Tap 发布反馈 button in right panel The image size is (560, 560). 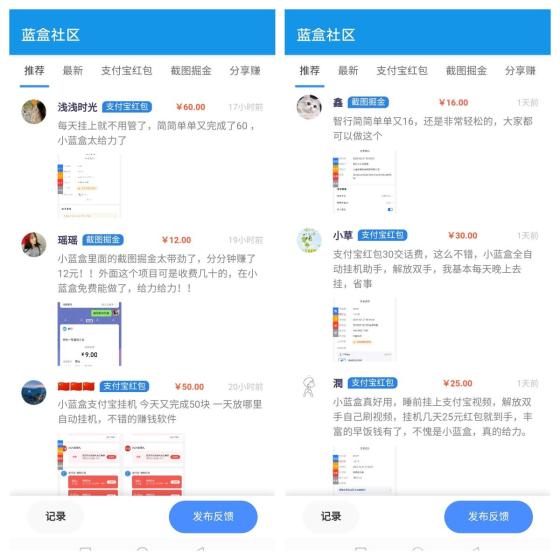click(x=489, y=516)
